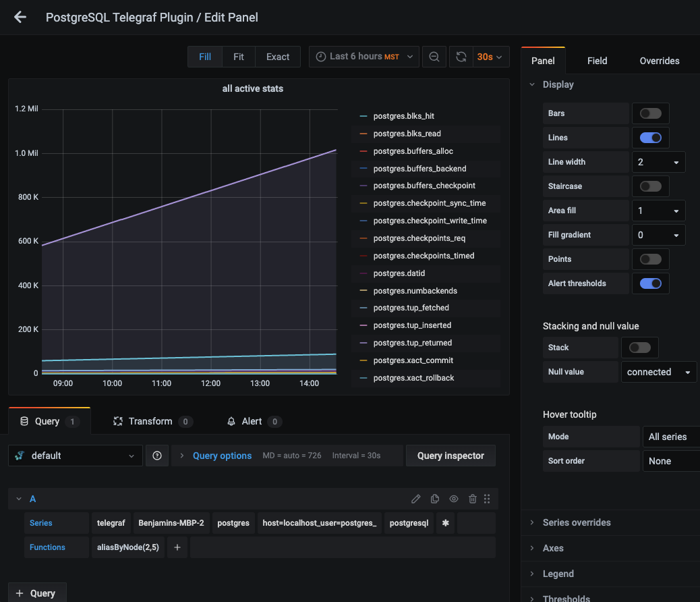The width and height of the screenshot is (700, 602).
Task: Click postgres.buffers_alloc legend entry
Action: point(413,151)
